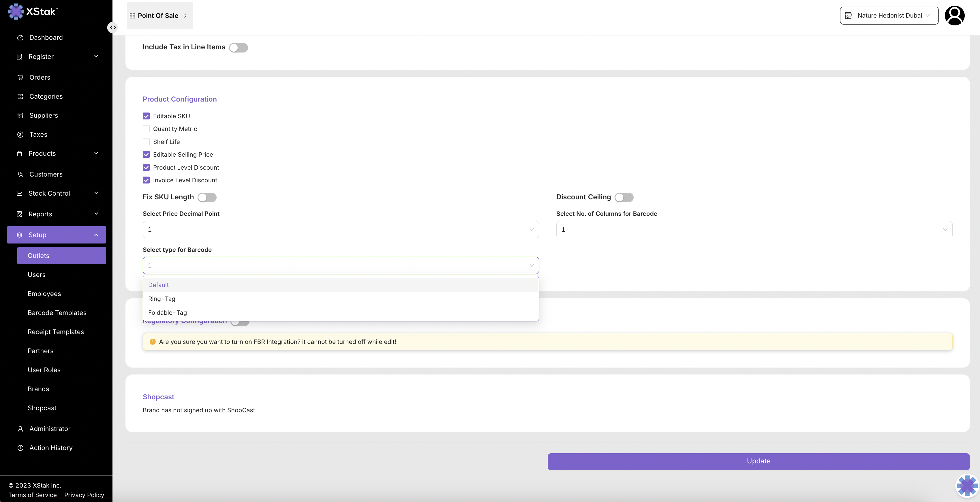Click the Select type for Barcode field
The image size is (980, 502).
(x=341, y=266)
